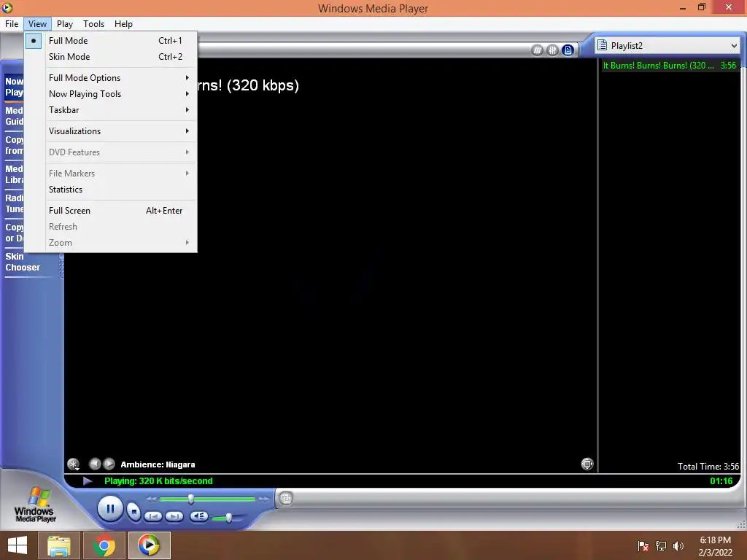The image size is (747, 560).
Task: Open Radio Tuner sidebar tab
Action: click(x=14, y=203)
